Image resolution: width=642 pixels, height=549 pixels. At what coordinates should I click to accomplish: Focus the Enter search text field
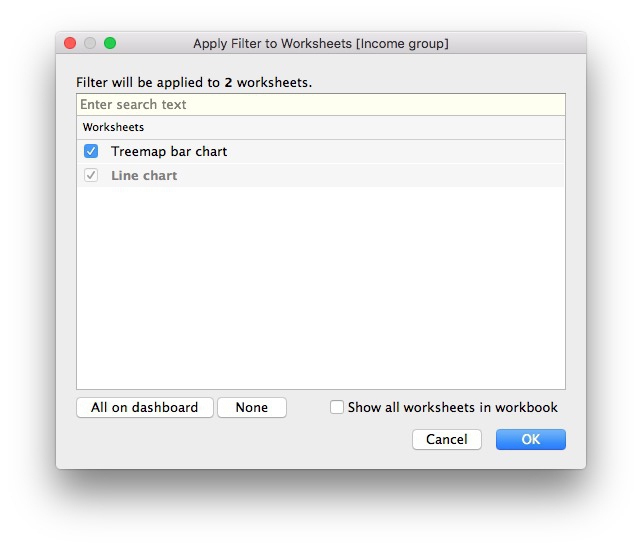[x=320, y=105]
